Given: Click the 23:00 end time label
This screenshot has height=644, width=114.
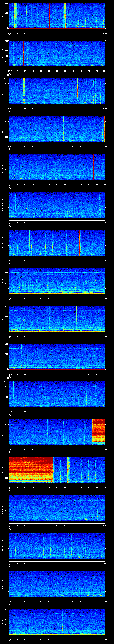Looking at the screenshot, I should (105, 261).
